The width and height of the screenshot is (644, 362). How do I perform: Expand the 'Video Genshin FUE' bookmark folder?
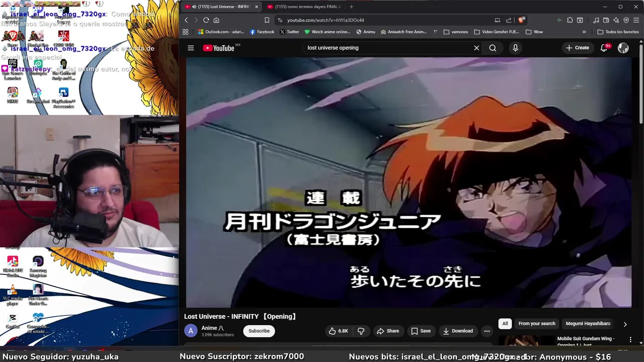496,32
